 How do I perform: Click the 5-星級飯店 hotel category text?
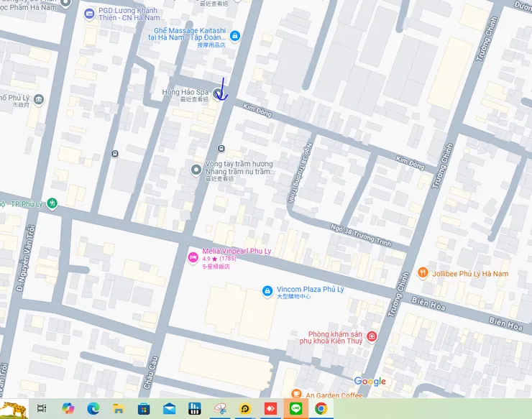tap(216, 267)
